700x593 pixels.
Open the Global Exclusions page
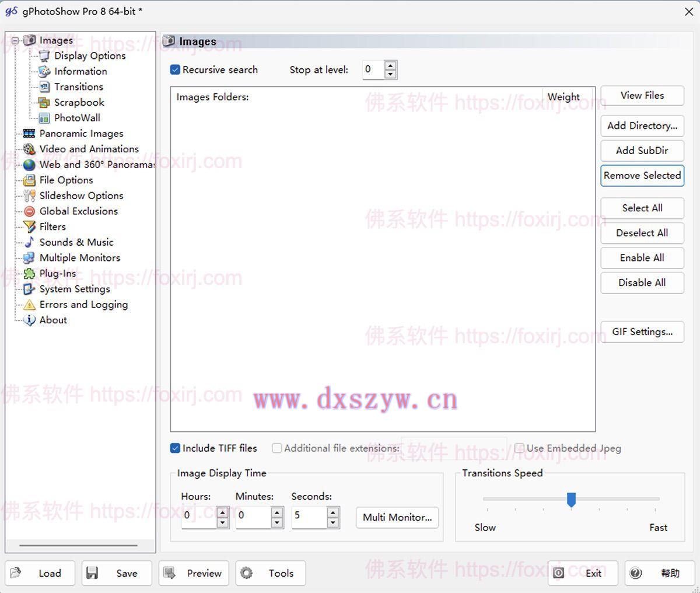point(79,211)
